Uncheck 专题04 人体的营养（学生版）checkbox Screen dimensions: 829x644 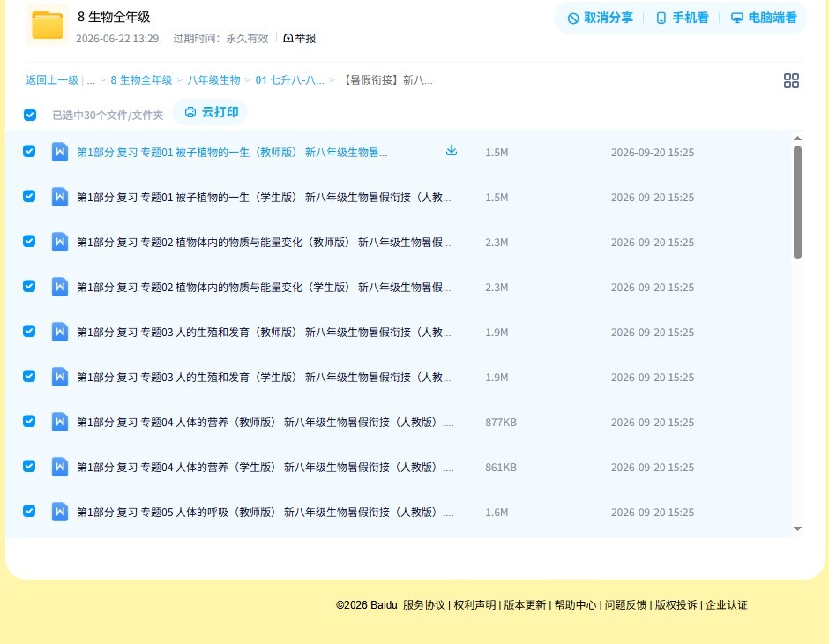point(29,466)
